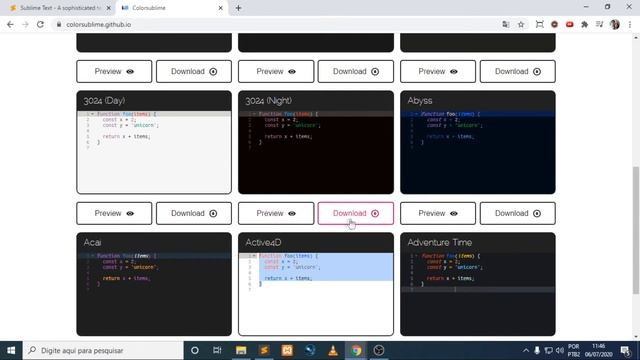Bookmark this page with the star icon

pyautogui.click(x=521, y=24)
